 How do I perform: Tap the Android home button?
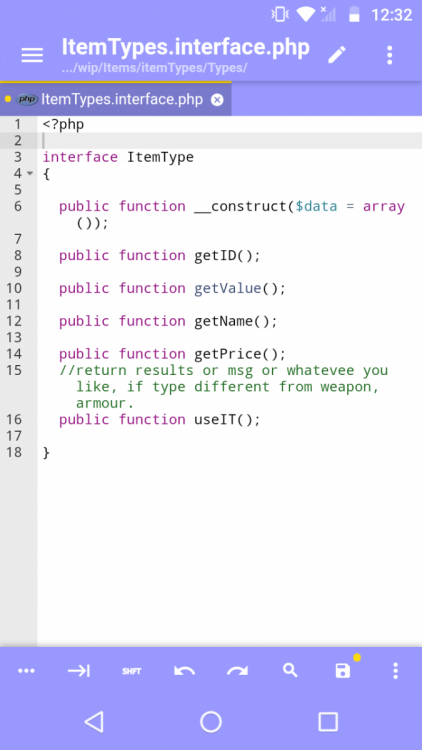click(211, 721)
